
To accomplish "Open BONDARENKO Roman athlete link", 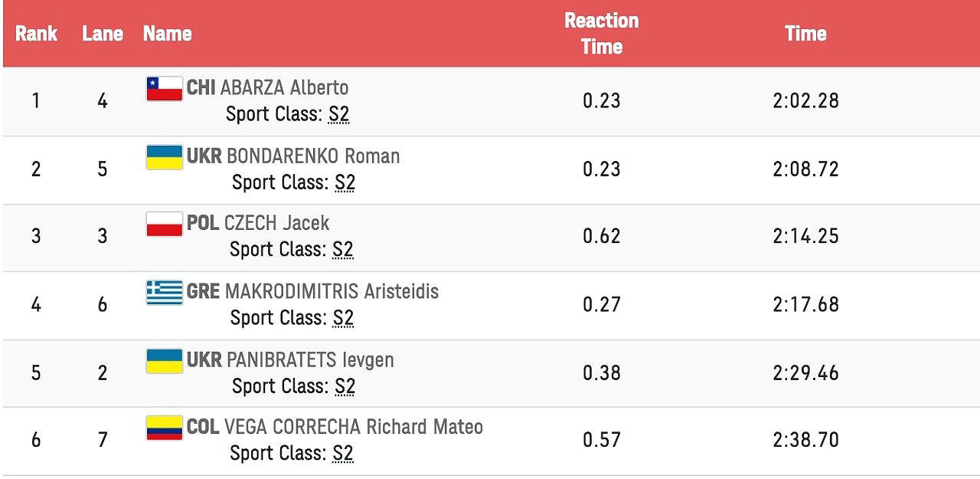I will tap(313, 156).
